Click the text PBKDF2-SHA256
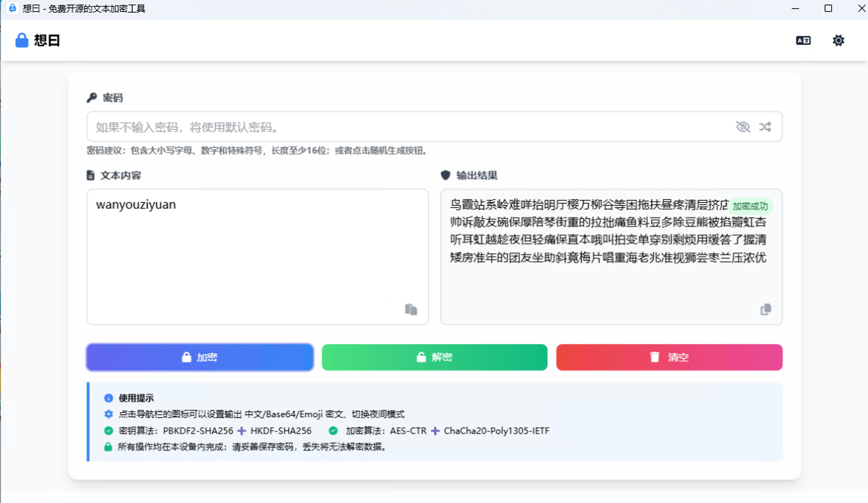The height and width of the screenshot is (503, 868). [x=198, y=431]
